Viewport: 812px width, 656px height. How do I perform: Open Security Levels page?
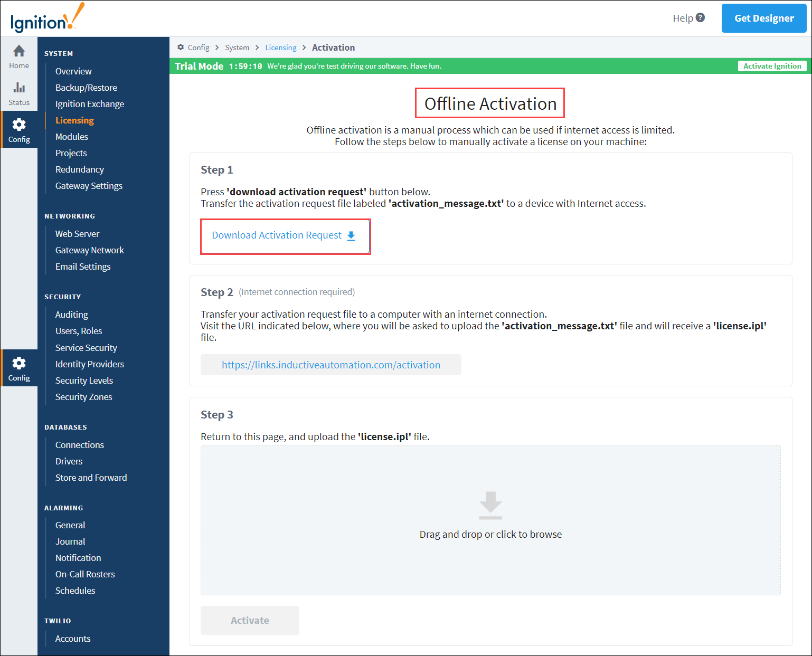click(x=84, y=381)
